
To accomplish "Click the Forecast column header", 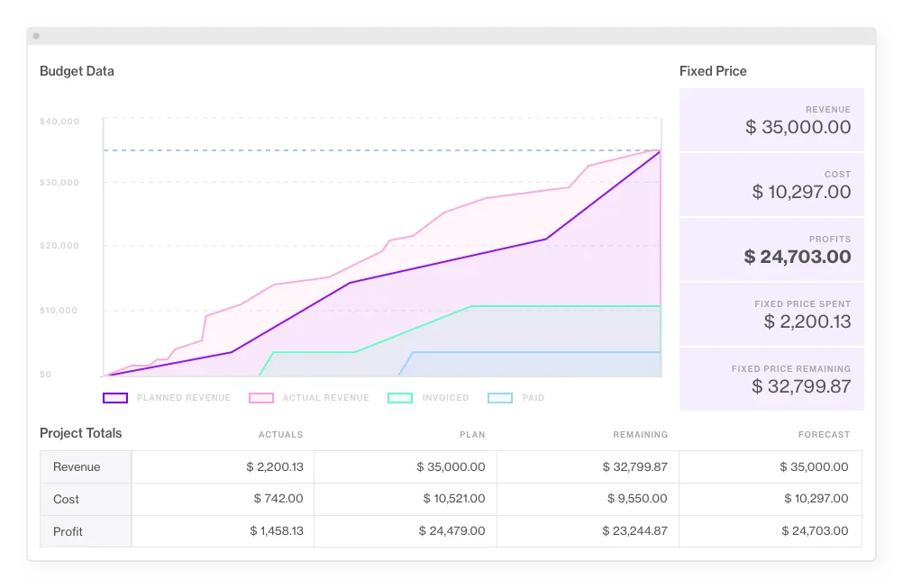I will (x=824, y=434).
